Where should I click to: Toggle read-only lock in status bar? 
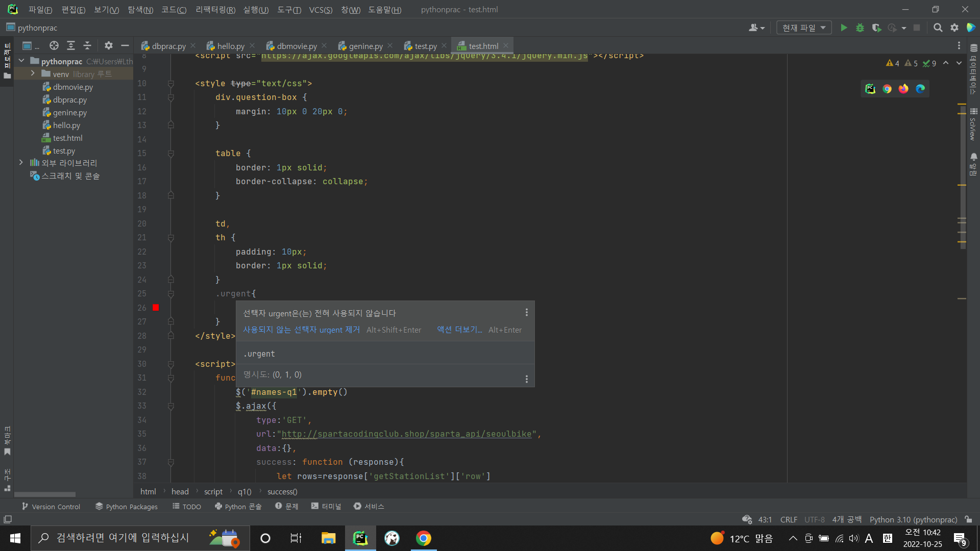(968, 519)
